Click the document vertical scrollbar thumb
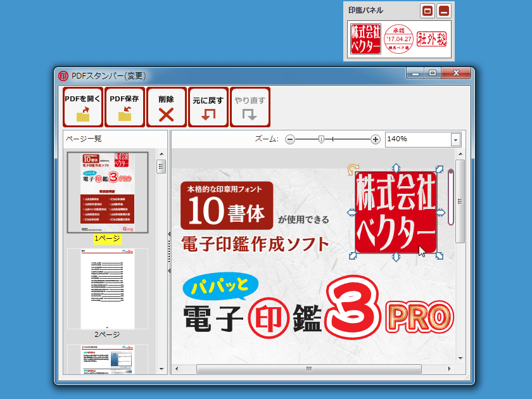The width and height of the screenshot is (532, 399). tap(460, 201)
